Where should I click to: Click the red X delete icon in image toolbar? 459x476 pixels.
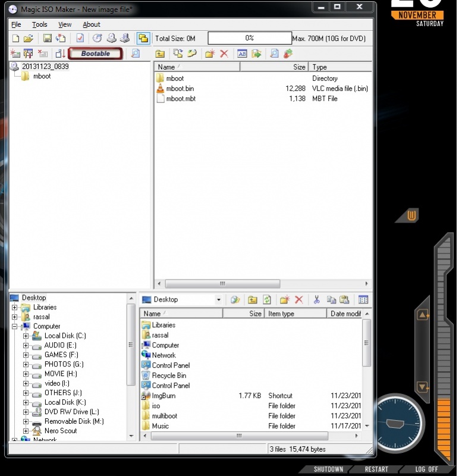pyautogui.click(x=224, y=54)
